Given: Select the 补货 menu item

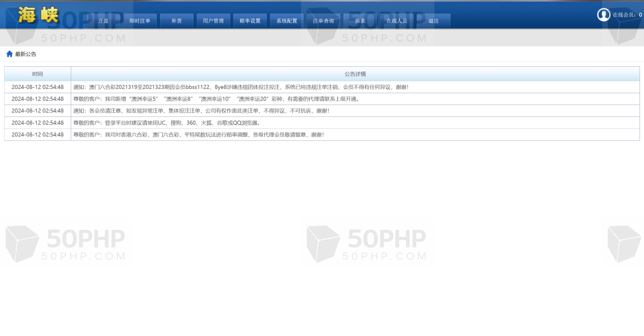Looking at the screenshot, I should pos(177,21).
